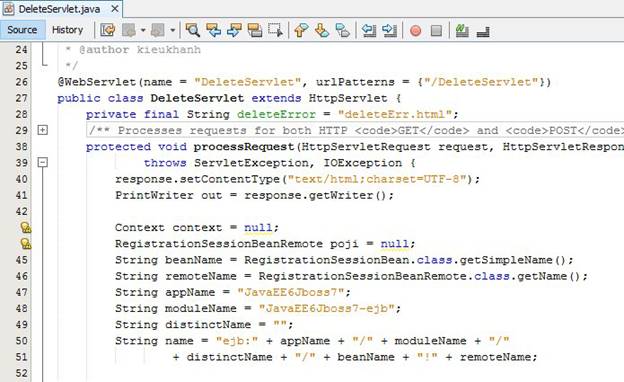Click the "deleteErr.html" string

395,115
